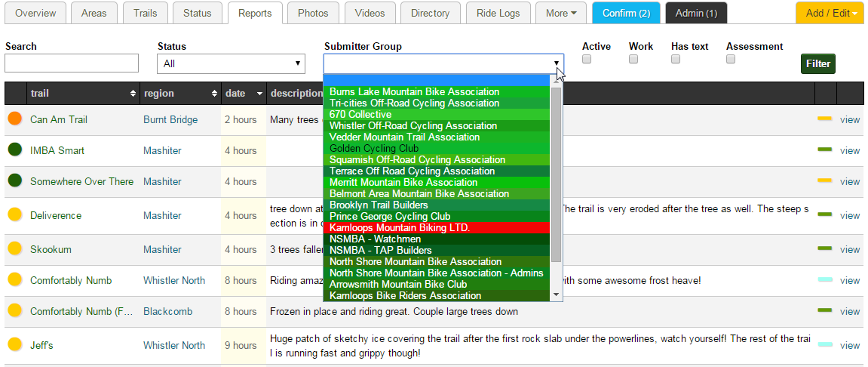Open the Status dropdown set to All
The width and height of the screenshot is (868, 367).
(232, 63)
